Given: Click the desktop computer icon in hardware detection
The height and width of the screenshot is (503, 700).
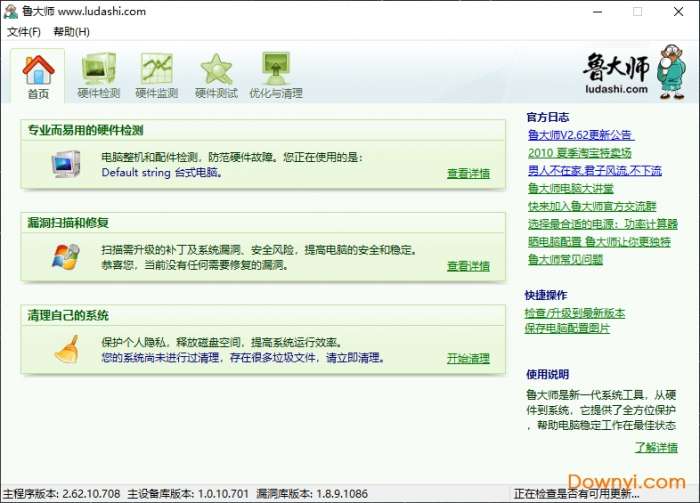Looking at the screenshot, I should tap(66, 164).
